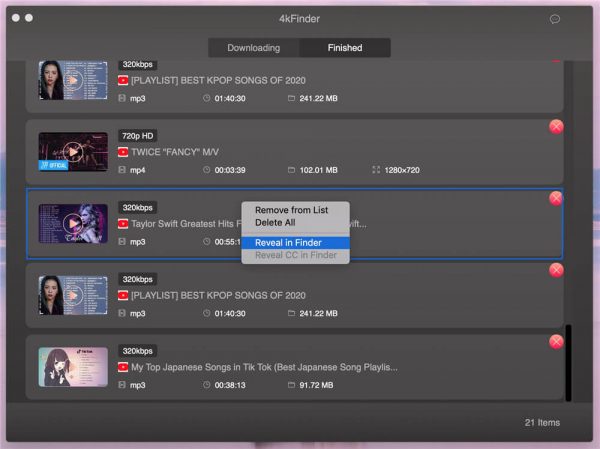This screenshot has height=449, width=600.
Task: Click folder icon beside 102.01 MB
Action: coord(291,170)
